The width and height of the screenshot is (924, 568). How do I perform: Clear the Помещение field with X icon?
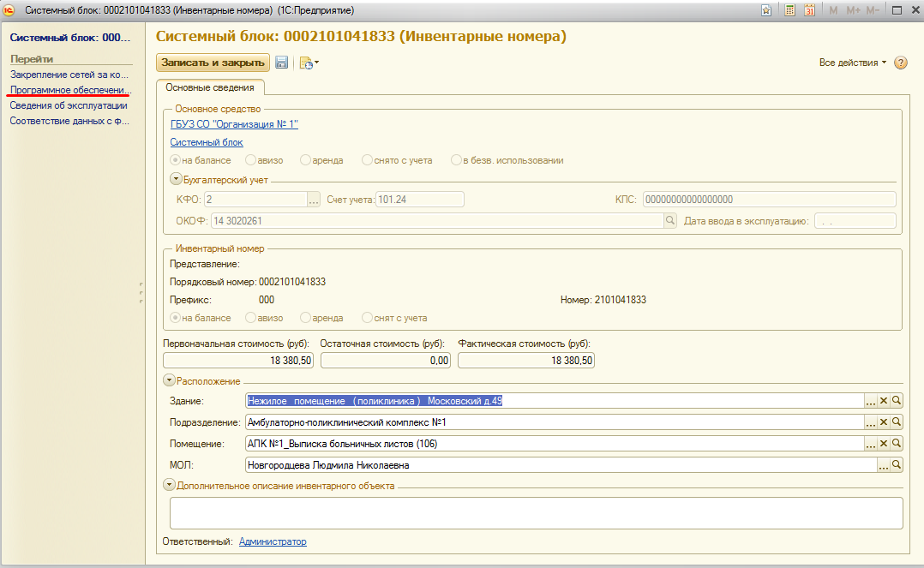pos(884,444)
